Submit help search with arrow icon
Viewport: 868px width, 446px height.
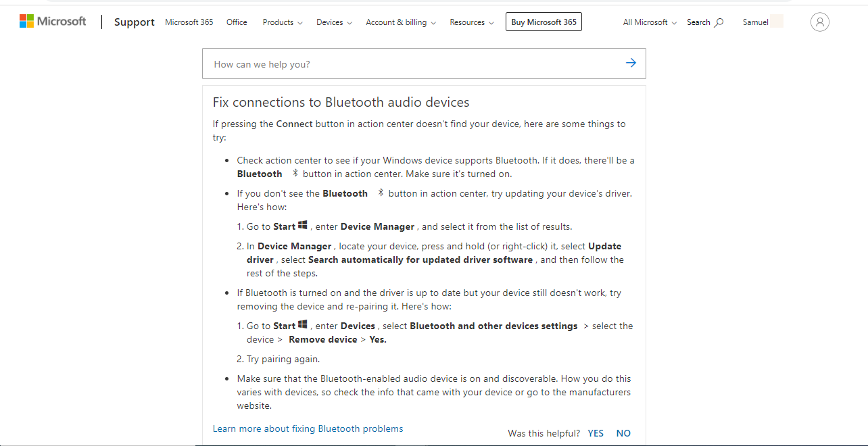[x=631, y=64]
